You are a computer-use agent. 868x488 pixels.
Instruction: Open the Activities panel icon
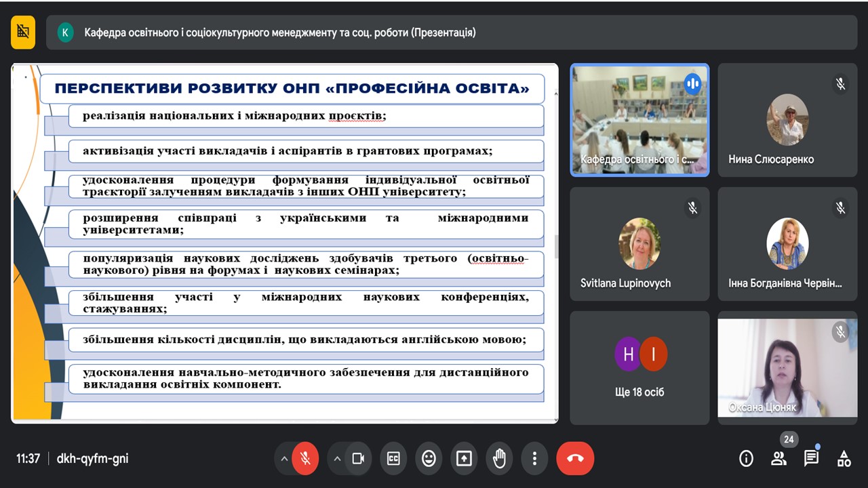844,459
